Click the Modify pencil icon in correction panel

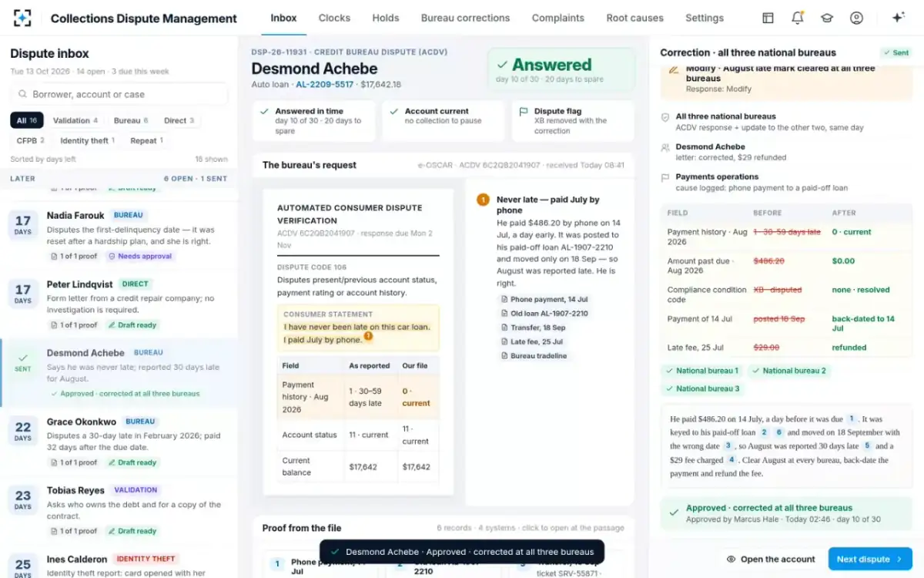[x=674, y=69]
